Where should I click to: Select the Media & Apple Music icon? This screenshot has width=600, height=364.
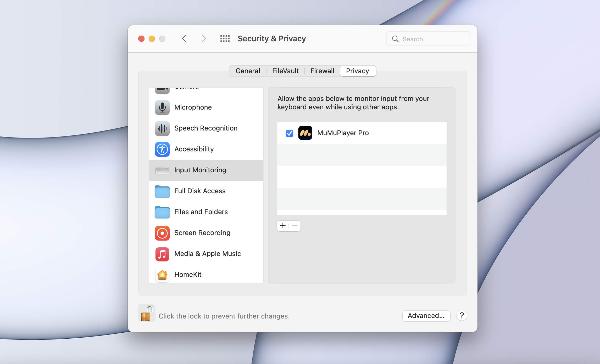162,254
